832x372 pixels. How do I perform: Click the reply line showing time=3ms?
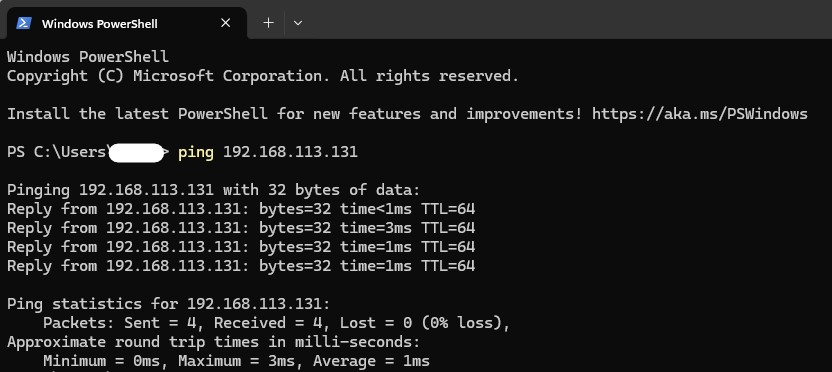[241, 228]
